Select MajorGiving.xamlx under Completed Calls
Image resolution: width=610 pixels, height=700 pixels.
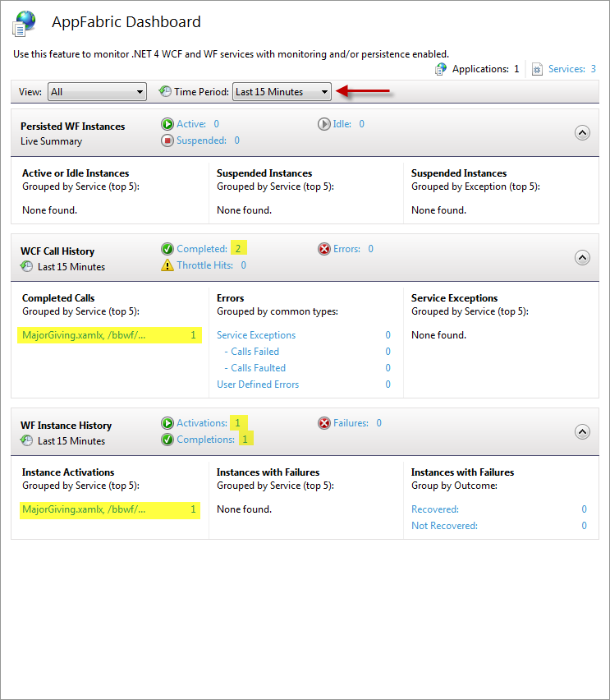point(84,335)
